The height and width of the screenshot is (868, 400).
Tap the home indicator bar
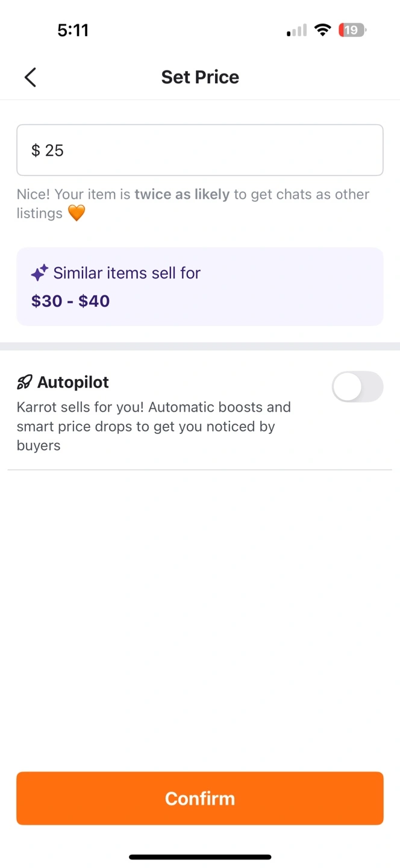(x=200, y=857)
